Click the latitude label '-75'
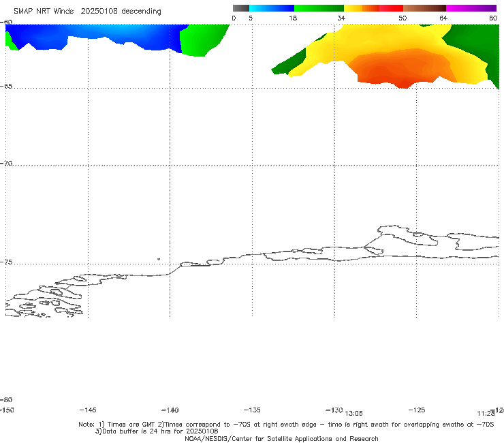Screen dimensions: 504x443 [6, 262]
